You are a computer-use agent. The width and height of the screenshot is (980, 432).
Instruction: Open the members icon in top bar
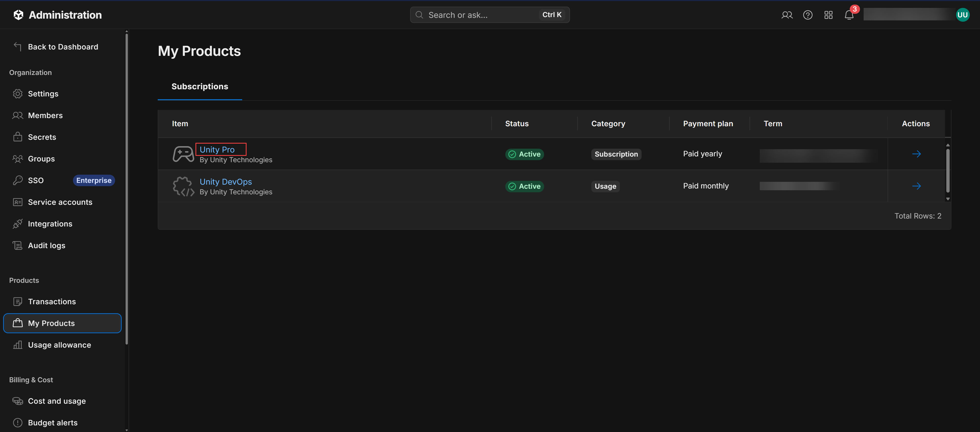click(x=787, y=15)
